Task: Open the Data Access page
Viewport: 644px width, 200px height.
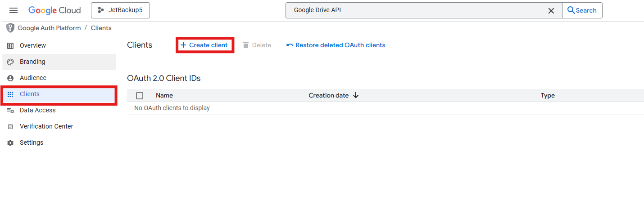Action: (x=38, y=110)
